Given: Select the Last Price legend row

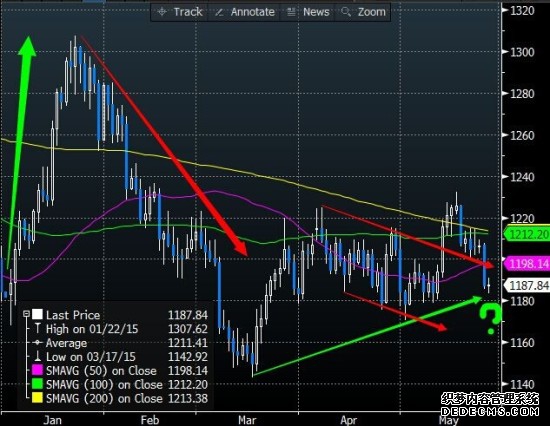Looking at the screenshot, I should click(120, 315).
